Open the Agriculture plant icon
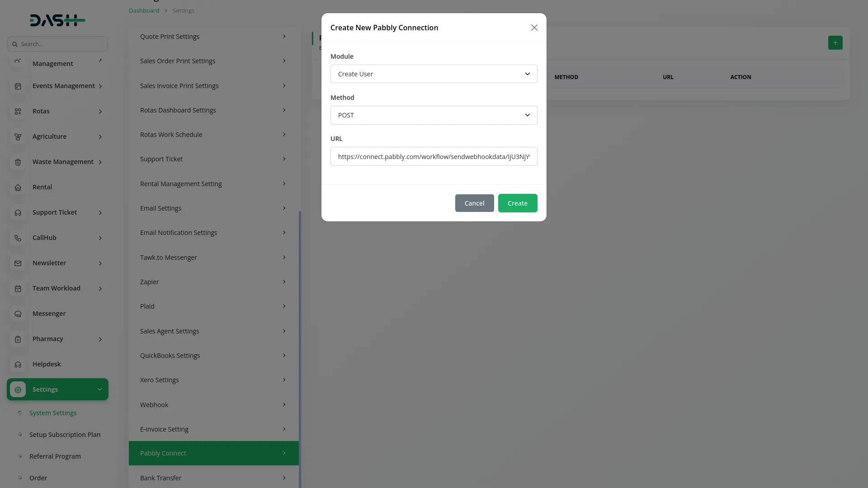The height and width of the screenshot is (488, 868). [18, 136]
